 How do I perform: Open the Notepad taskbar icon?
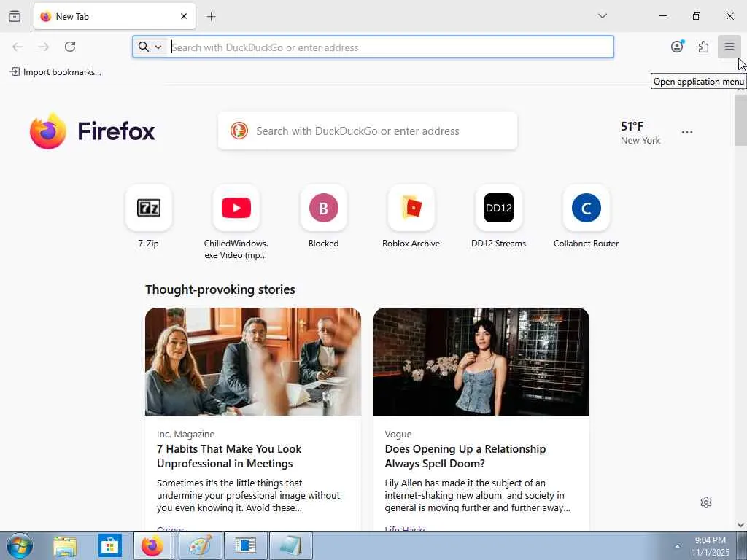290,545
